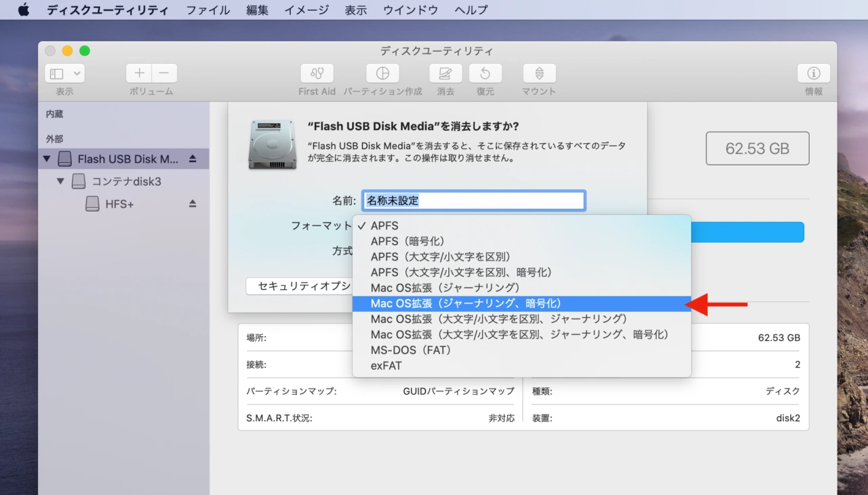Choose Mac OS拡張（ジャーナリング） option
The image size is (868, 495).
521,288
